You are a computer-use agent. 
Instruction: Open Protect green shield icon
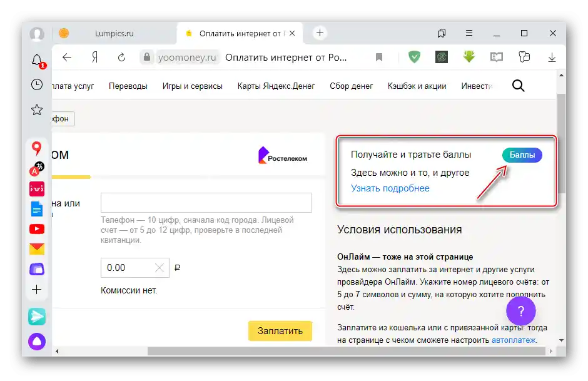(x=414, y=57)
